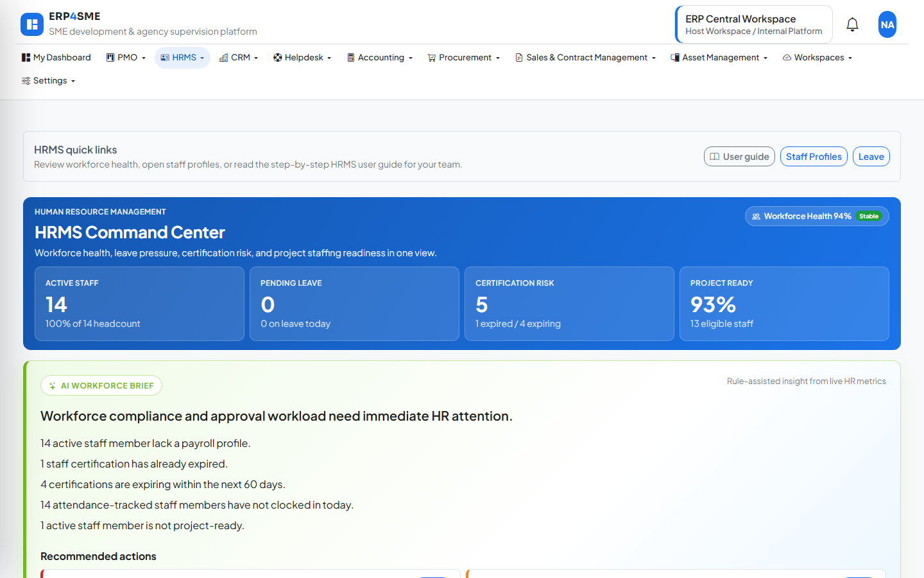
Task: Click "4 certifications are expiring within the next 60 days."
Action: pyautogui.click(x=163, y=484)
